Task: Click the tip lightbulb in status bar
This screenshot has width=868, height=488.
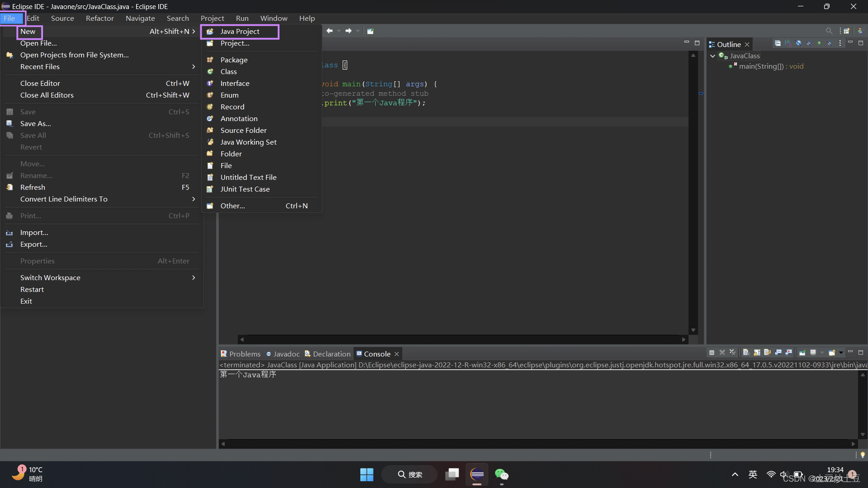Action: point(863,455)
